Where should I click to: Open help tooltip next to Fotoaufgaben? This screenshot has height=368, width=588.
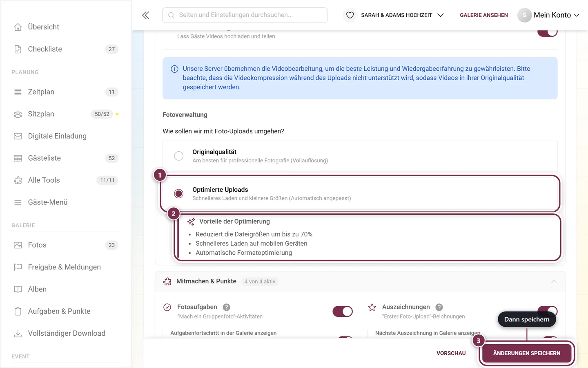coord(226,307)
